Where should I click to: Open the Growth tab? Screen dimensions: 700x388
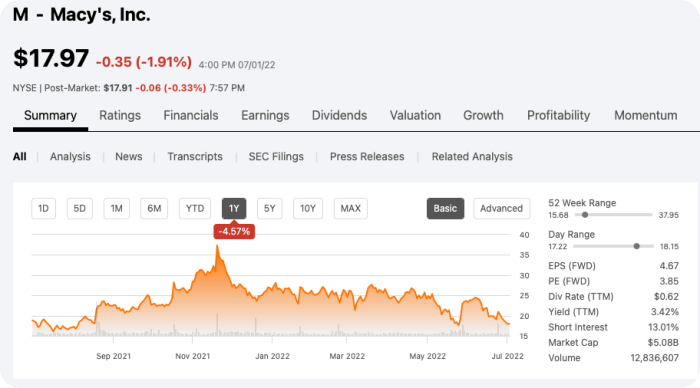point(483,116)
